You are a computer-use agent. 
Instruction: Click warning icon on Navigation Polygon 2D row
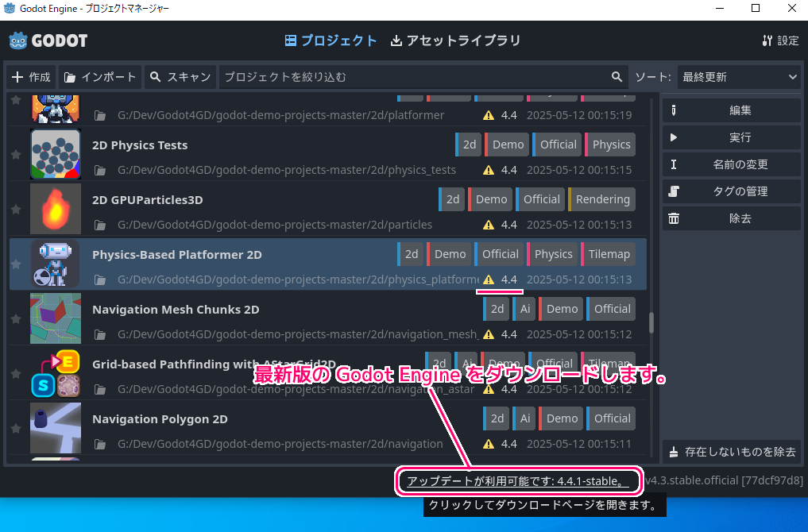pyautogui.click(x=489, y=444)
